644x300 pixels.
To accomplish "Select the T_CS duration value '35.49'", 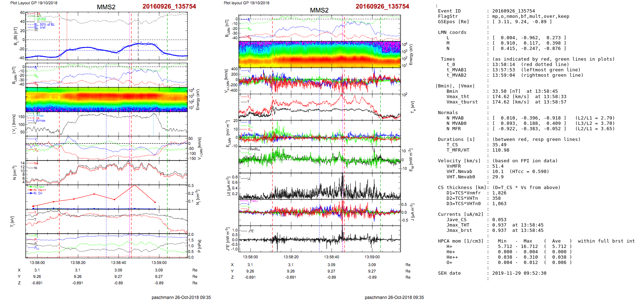I will 499,145.
